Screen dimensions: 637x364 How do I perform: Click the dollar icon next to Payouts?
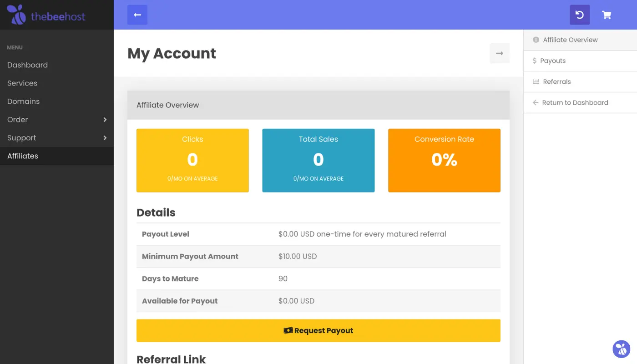click(x=535, y=61)
